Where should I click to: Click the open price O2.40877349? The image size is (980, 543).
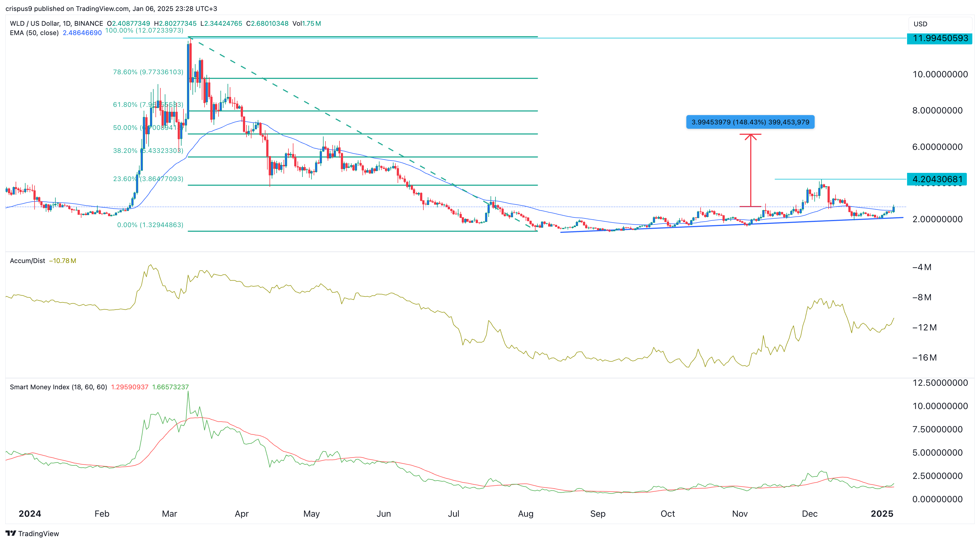129,24
